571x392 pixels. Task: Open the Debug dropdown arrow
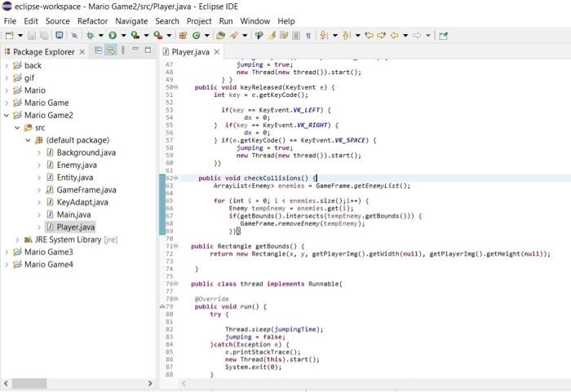(101, 35)
